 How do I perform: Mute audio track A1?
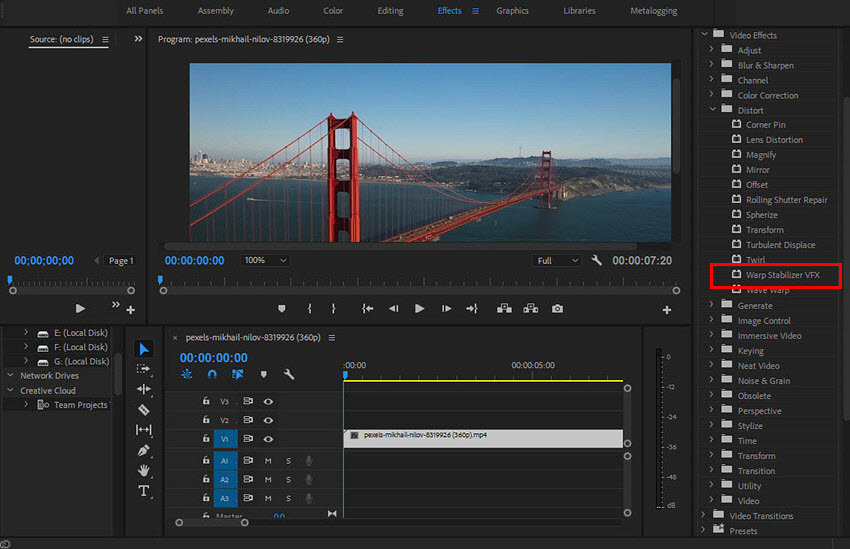(268, 461)
